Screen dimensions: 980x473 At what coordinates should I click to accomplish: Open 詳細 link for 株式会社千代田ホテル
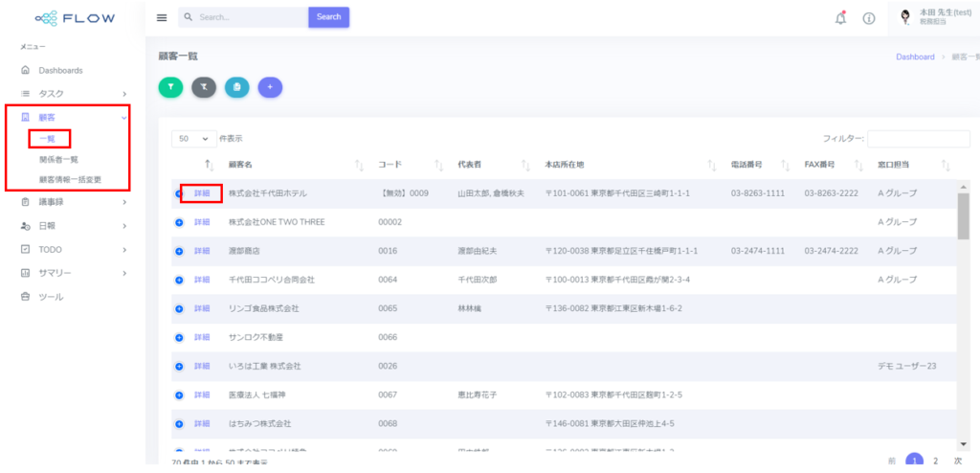pos(202,193)
